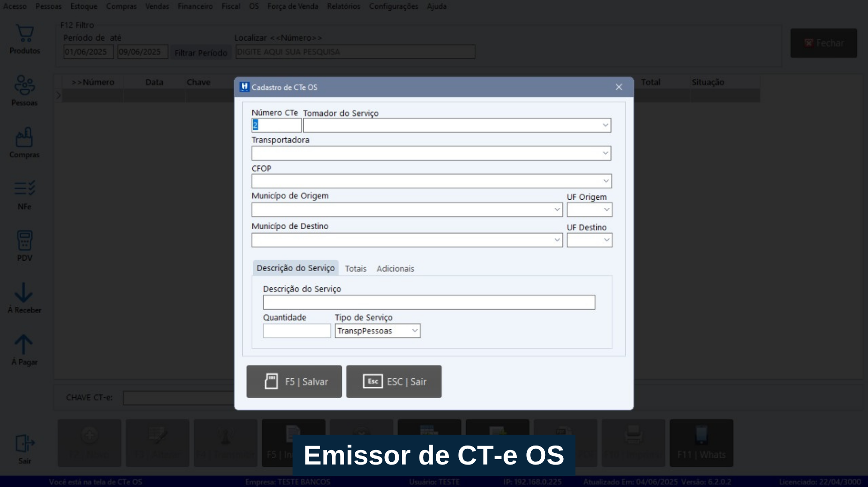868x488 pixels.
Task: Click the CHAVE CT-e input field
Action: click(x=179, y=398)
